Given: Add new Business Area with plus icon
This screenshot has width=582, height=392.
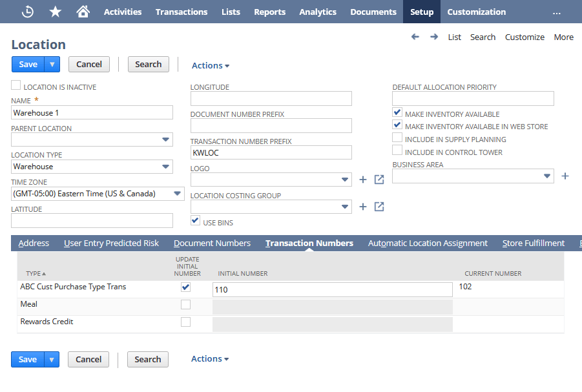Looking at the screenshot, I should tap(565, 176).
